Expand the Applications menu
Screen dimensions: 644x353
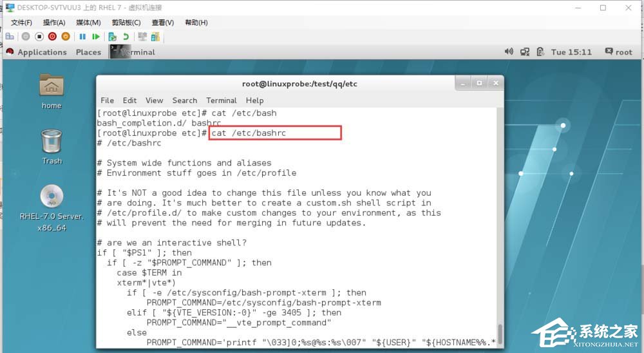pyautogui.click(x=37, y=52)
